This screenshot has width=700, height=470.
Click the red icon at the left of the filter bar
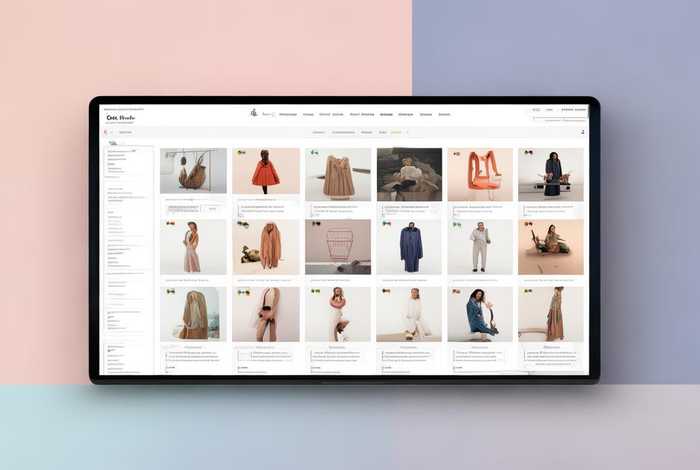107,132
